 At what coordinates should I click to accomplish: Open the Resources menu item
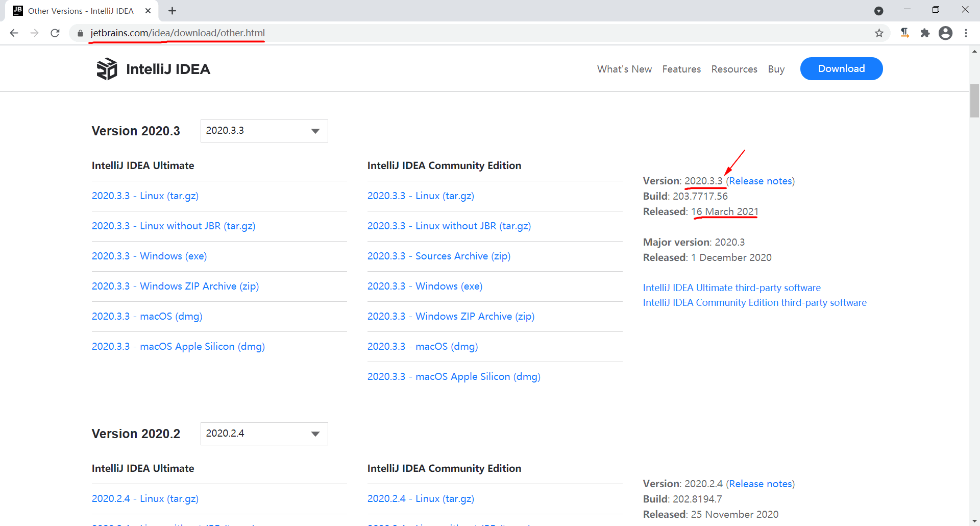click(x=734, y=69)
